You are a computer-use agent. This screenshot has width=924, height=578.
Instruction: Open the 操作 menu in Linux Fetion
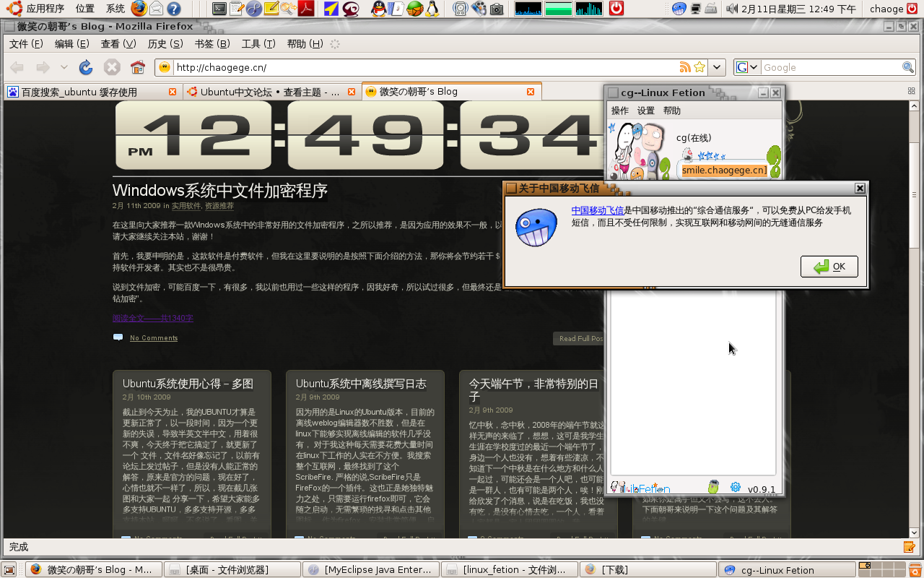tap(620, 111)
